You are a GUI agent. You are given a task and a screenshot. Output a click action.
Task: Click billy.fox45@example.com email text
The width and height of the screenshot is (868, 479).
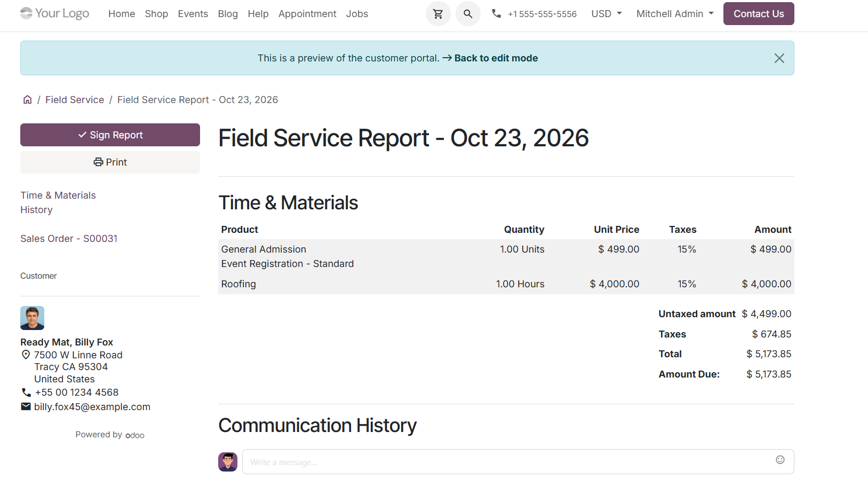pos(92,407)
